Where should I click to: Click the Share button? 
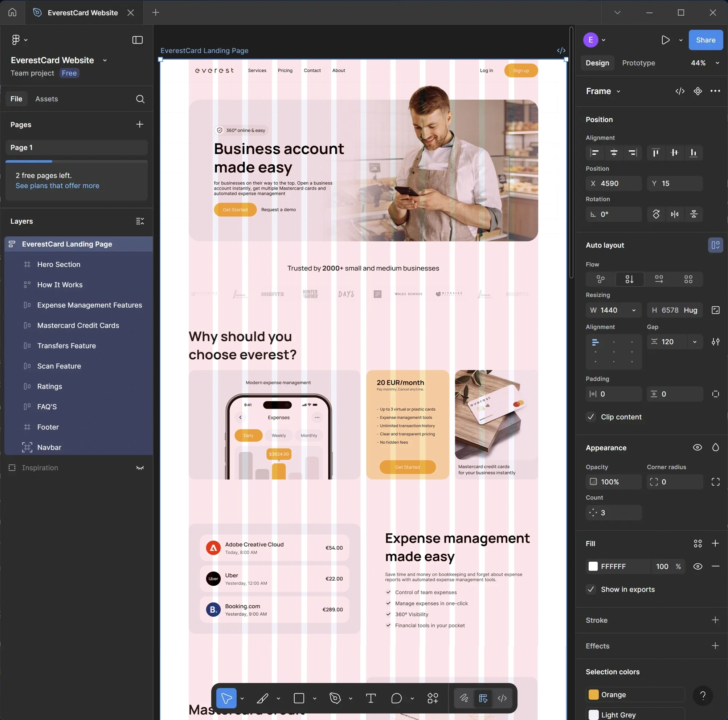pyautogui.click(x=705, y=40)
